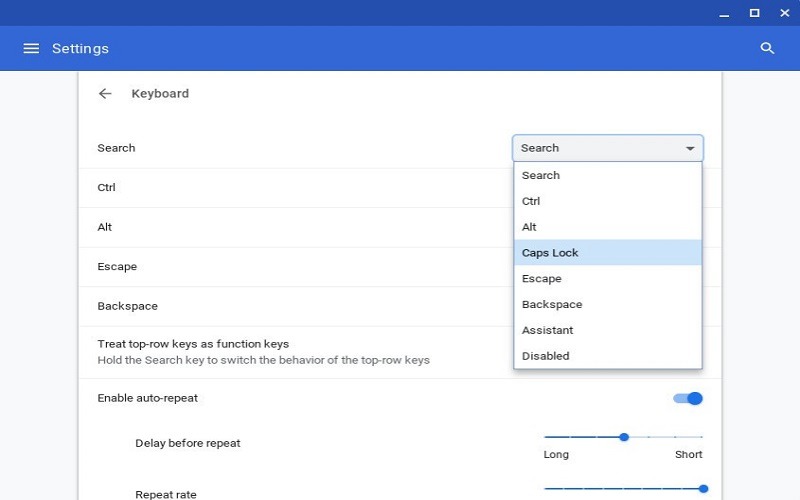Click the Search key row label

click(116, 148)
